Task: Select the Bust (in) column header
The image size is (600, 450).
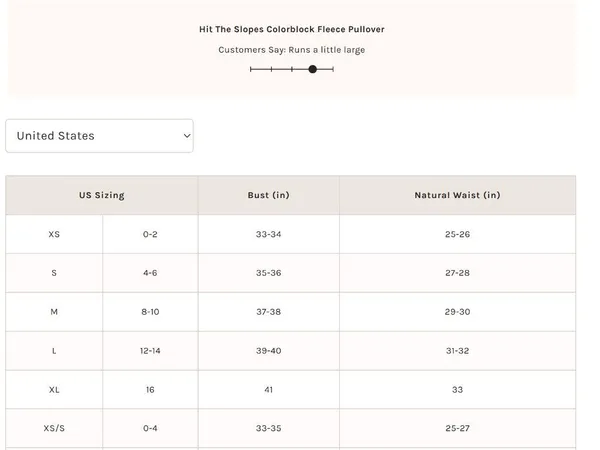Action: pyautogui.click(x=269, y=195)
